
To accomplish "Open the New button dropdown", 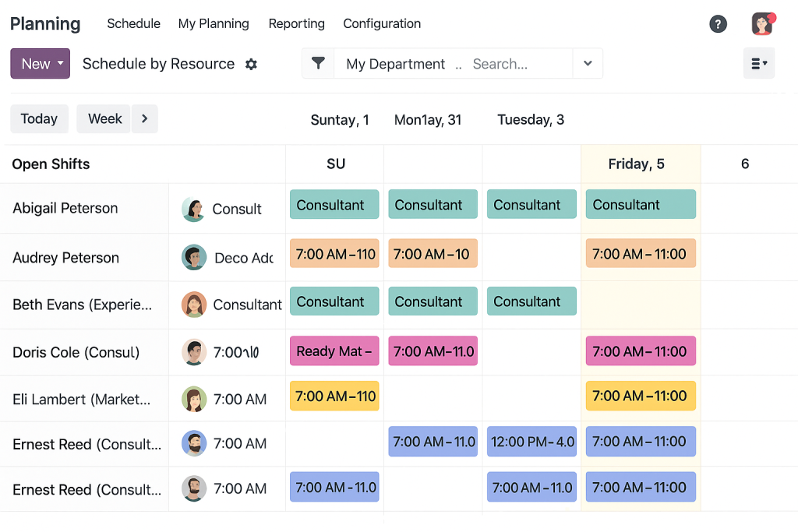I will pos(41,64).
